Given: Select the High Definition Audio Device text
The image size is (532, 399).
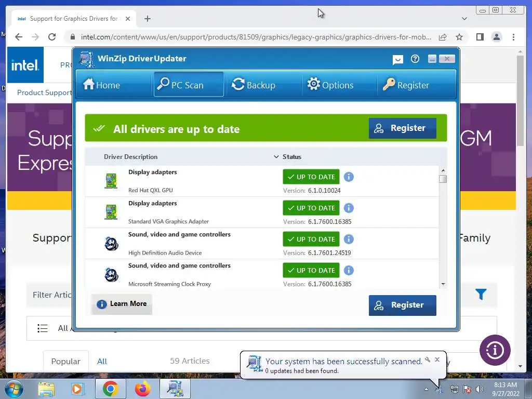Looking at the screenshot, I should pyautogui.click(x=165, y=253).
